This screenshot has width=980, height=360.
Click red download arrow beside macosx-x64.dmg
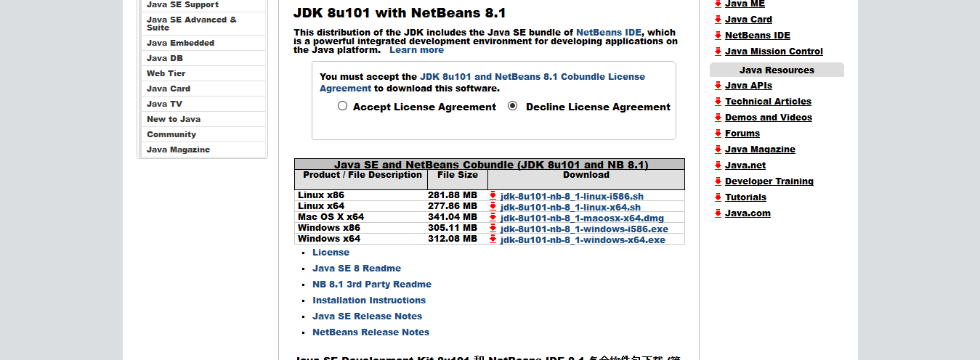coord(493,218)
